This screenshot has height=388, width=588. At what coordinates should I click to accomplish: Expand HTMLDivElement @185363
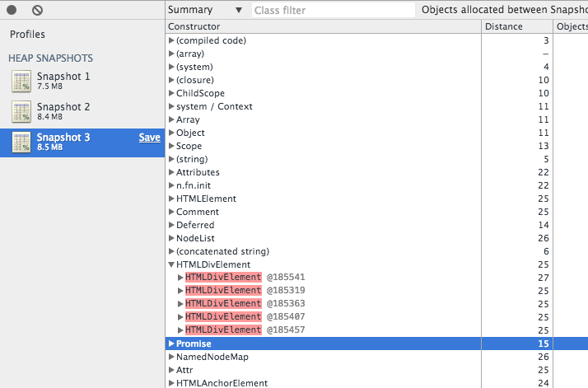coord(180,304)
